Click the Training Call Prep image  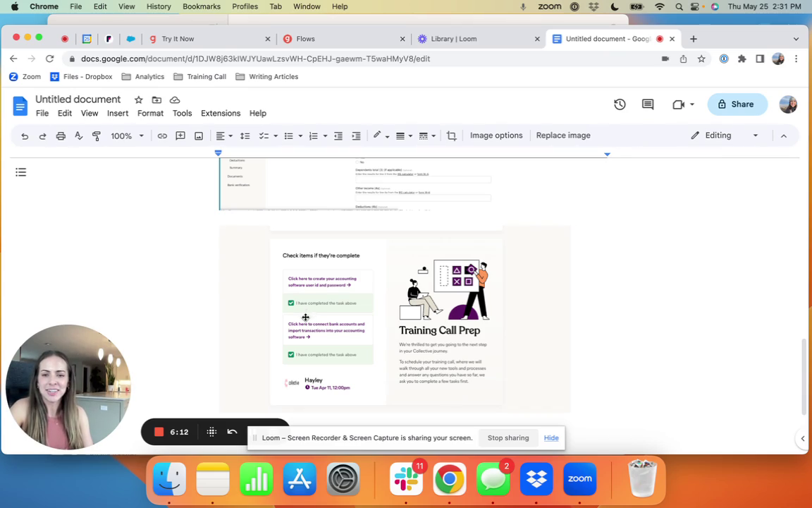point(395,319)
